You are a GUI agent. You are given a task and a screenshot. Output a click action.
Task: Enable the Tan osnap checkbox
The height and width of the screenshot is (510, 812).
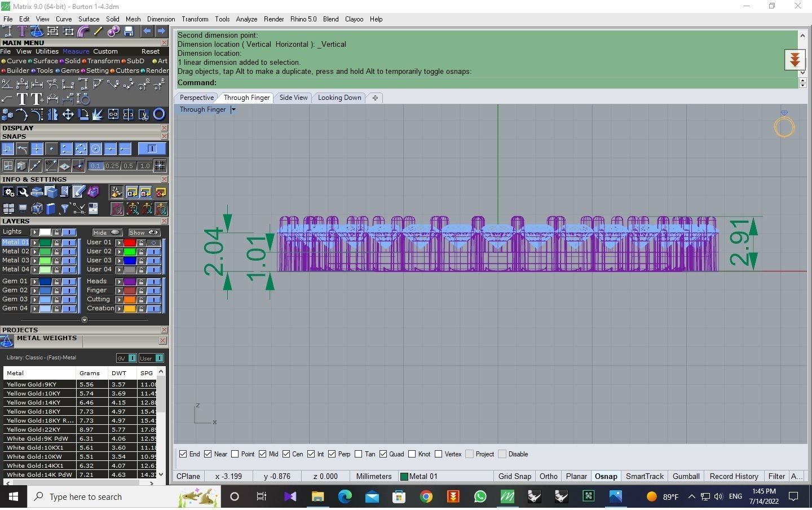pos(359,454)
